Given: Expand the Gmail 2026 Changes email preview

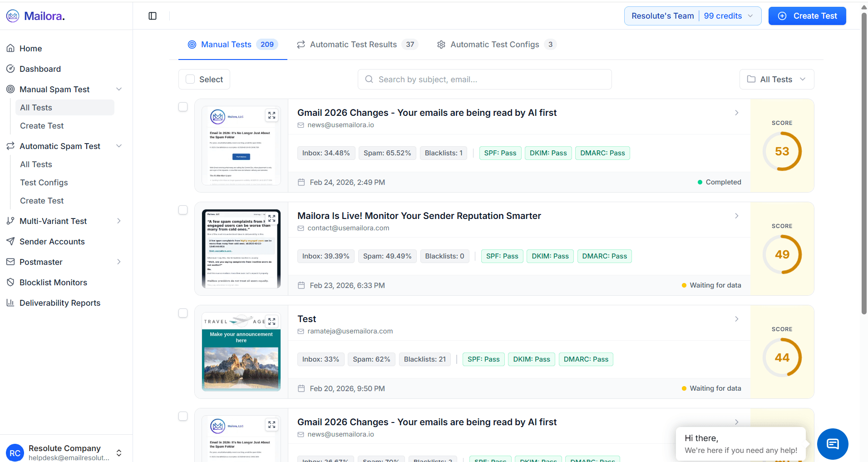Looking at the screenshot, I should click(x=271, y=115).
